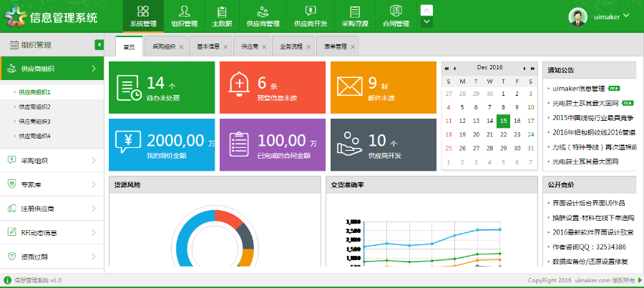Click the 专家库 sidebar shield icon

[x=12, y=184]
